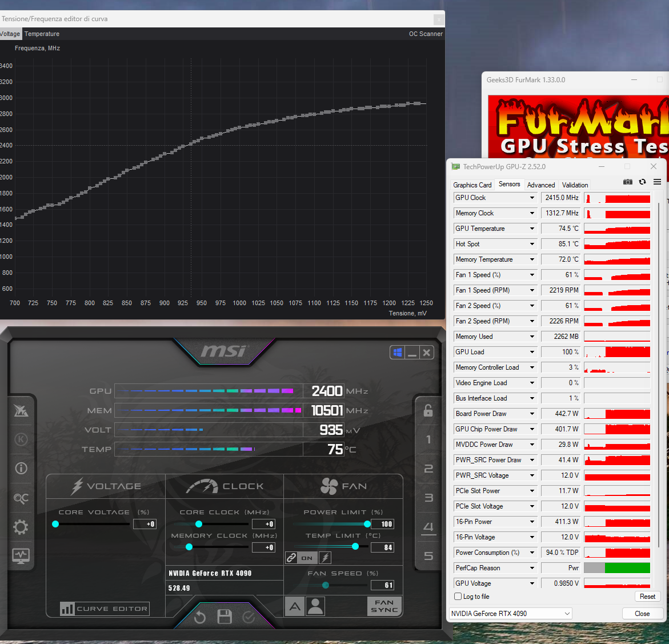This screenshot has height=644, width=669.
Task: Open the information icon in Afterburner sidebar
Action: click(21, 468)
